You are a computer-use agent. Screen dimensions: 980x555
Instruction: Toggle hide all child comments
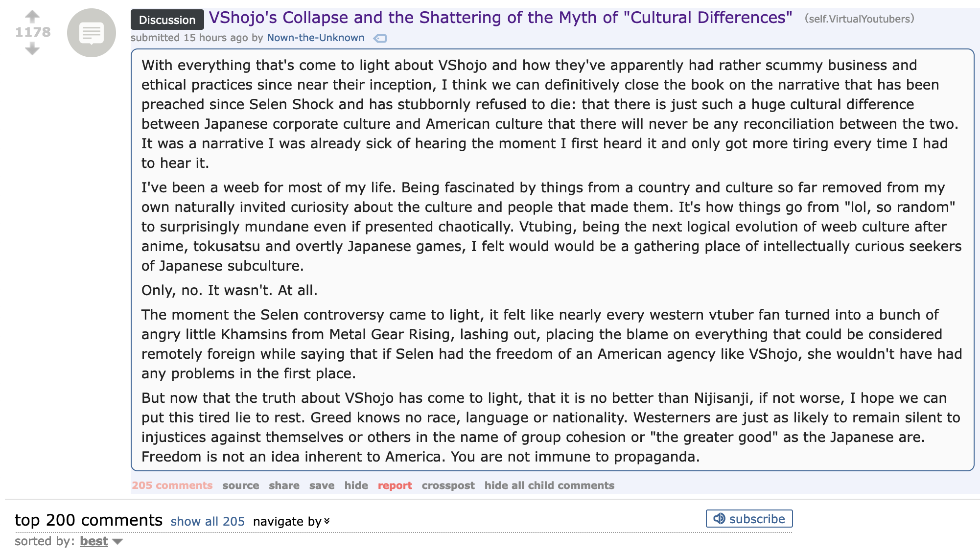pos(549,486)
